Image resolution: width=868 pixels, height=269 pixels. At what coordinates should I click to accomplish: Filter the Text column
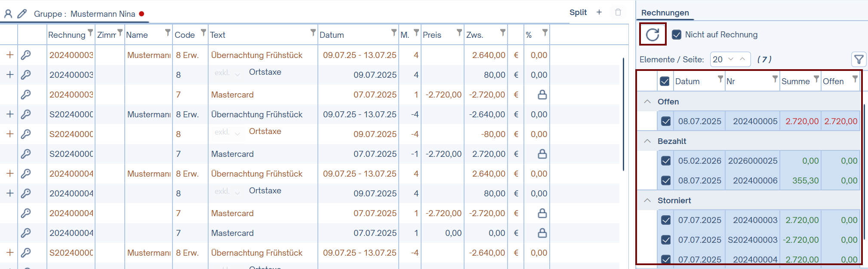click(313, 33)
